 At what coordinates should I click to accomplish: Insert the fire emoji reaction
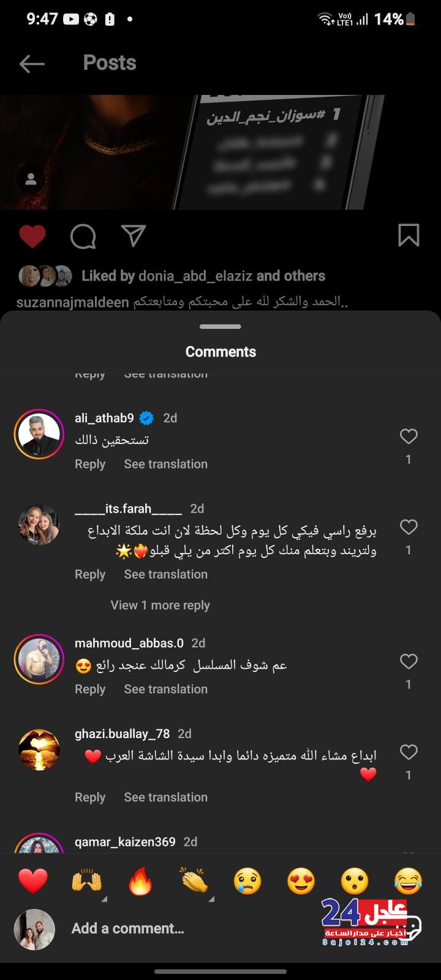pyautogui.click(x=140, y=882)
